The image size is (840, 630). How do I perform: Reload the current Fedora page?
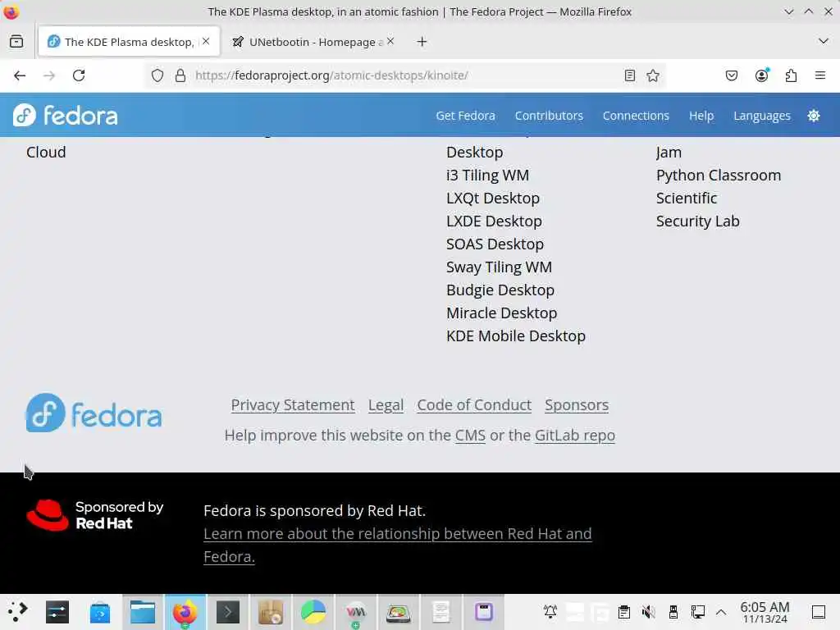79,75
